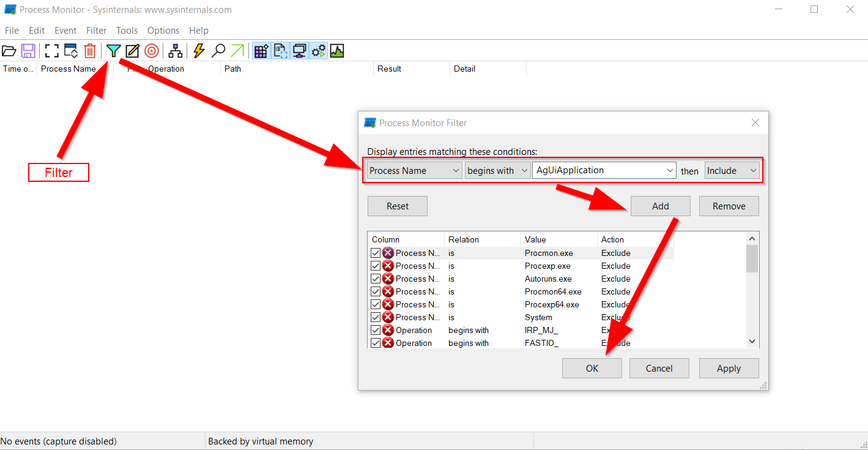Click the Process Monitor title bar app icon
This screenshot has width=868, height=450.
10,10
